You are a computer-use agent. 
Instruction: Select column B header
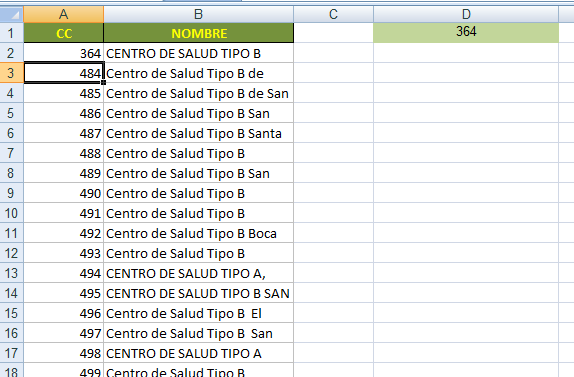coord(198,14)
